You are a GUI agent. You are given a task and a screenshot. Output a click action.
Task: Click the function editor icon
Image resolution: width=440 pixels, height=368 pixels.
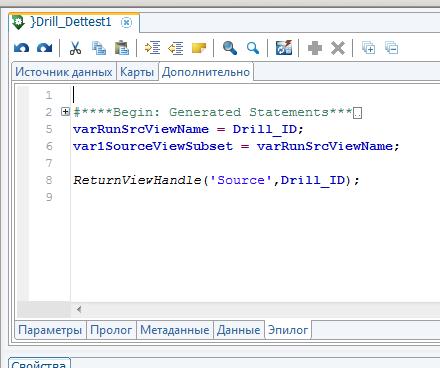point(284,48)
